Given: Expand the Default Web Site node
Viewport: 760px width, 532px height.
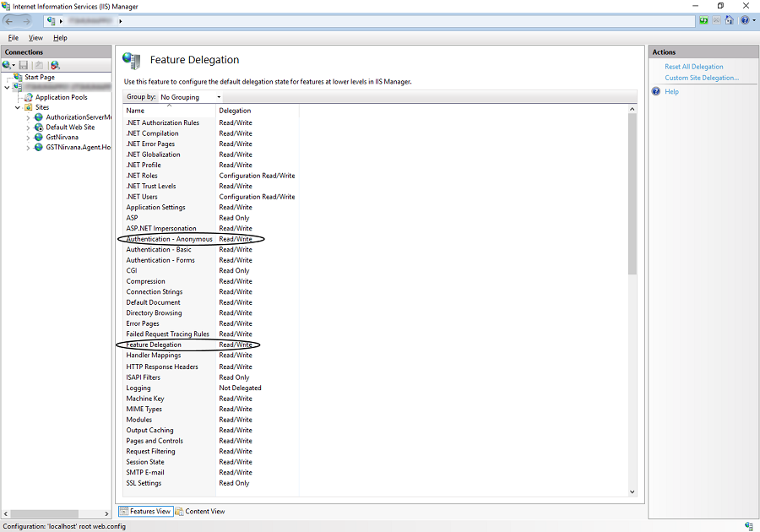Looking at the screenshot, I should pos(28,128).
